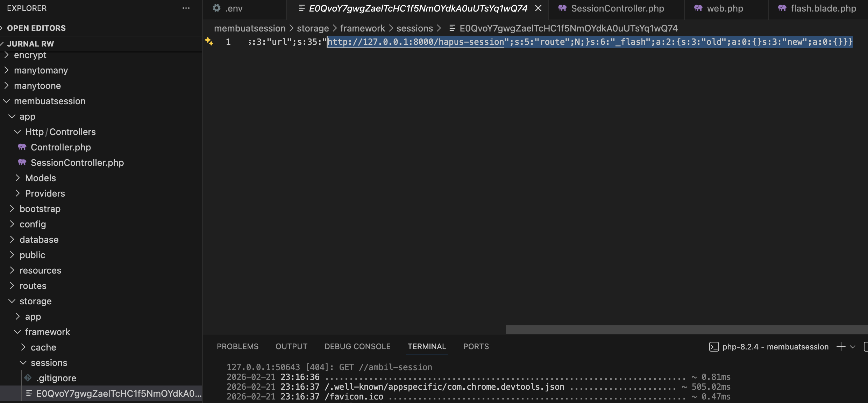
Task: Open the terminal launch profile dropdown arrow
Action: coord(853,347)
